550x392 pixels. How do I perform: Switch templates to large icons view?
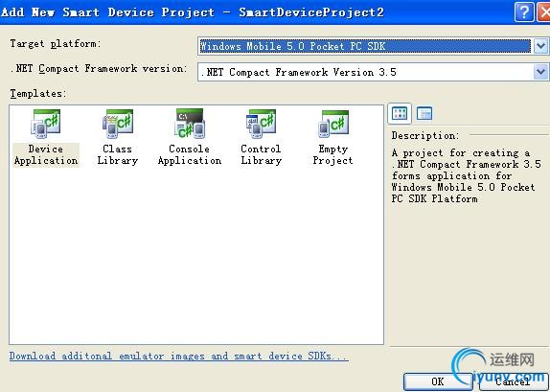[x=400, y=114]
